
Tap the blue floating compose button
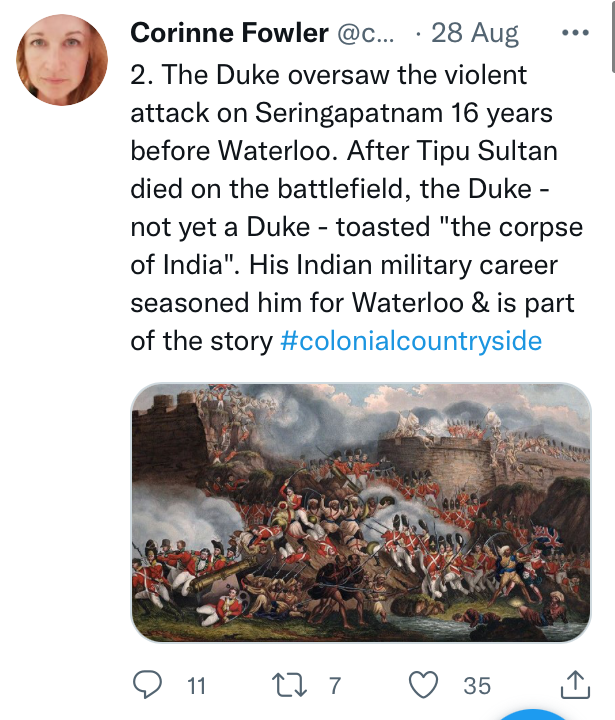[545, 712]
